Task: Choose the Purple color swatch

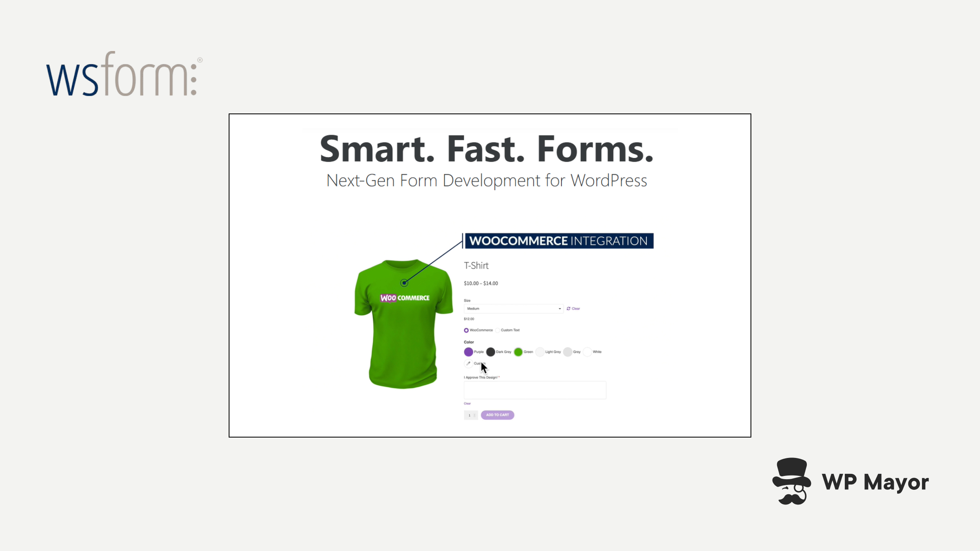Action: point(468,352)
